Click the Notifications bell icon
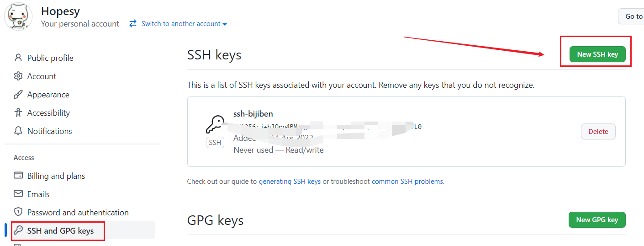Image resolution: width=644 pixels, height=246 pixels. (18, 131)
